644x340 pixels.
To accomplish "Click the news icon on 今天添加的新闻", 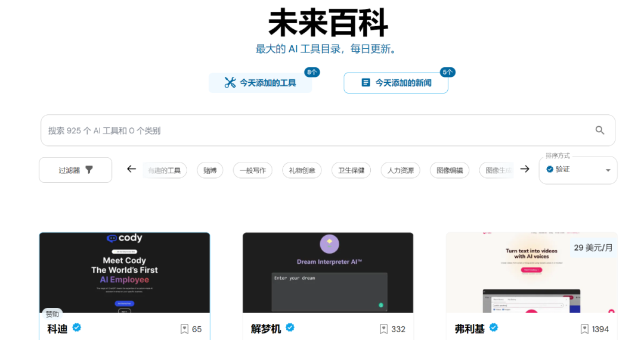I will (x=366, y=83).
